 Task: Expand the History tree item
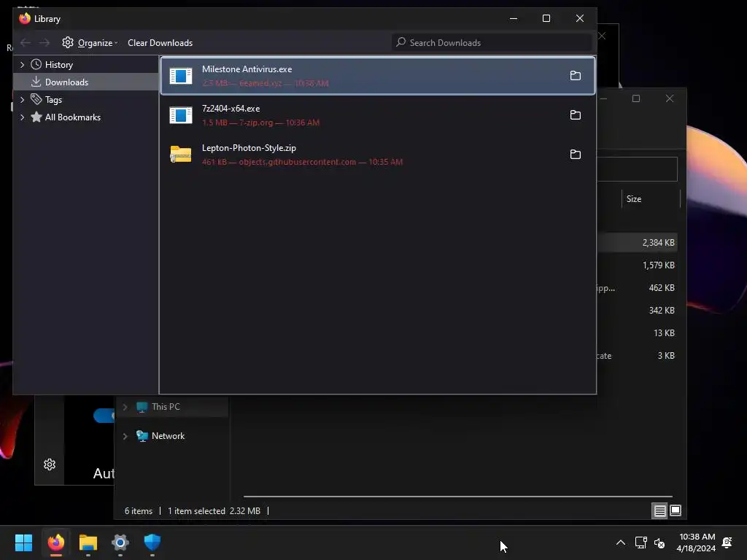coord(22,65)
